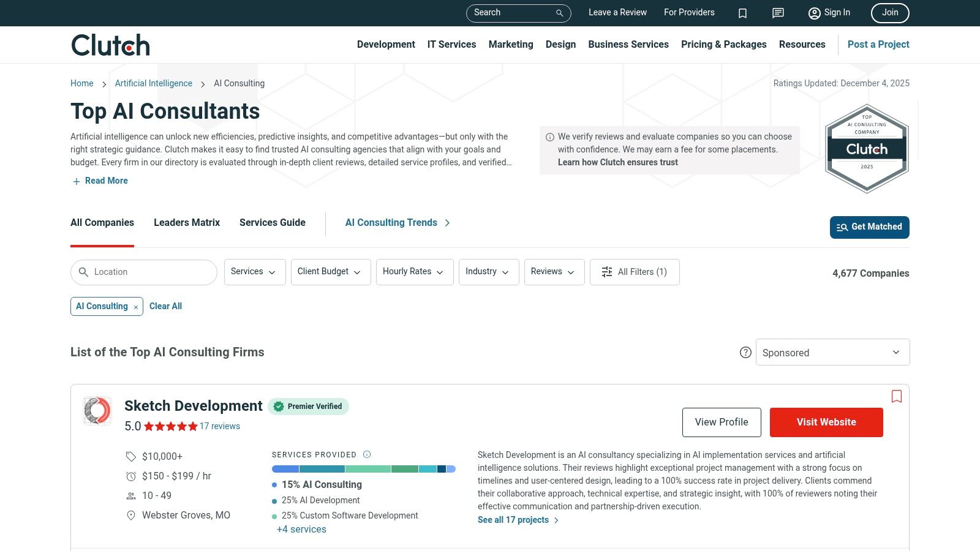
Task: Open the Industry filter dropdown
Action: click(489, 272)
